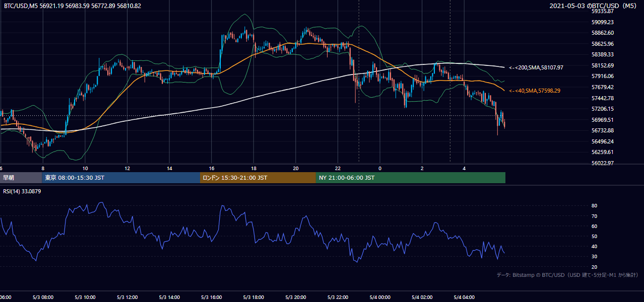
Task: Click the 5/3 08:00 bottom time label
Action: click(43, 297)
